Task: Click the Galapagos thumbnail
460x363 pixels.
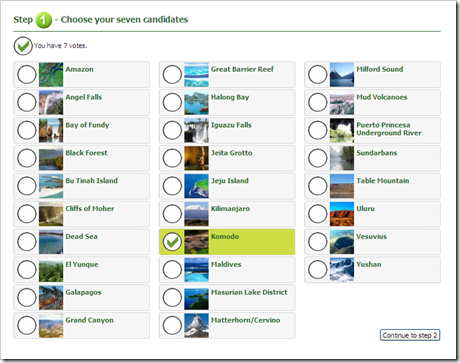Action: pos(51,298)
